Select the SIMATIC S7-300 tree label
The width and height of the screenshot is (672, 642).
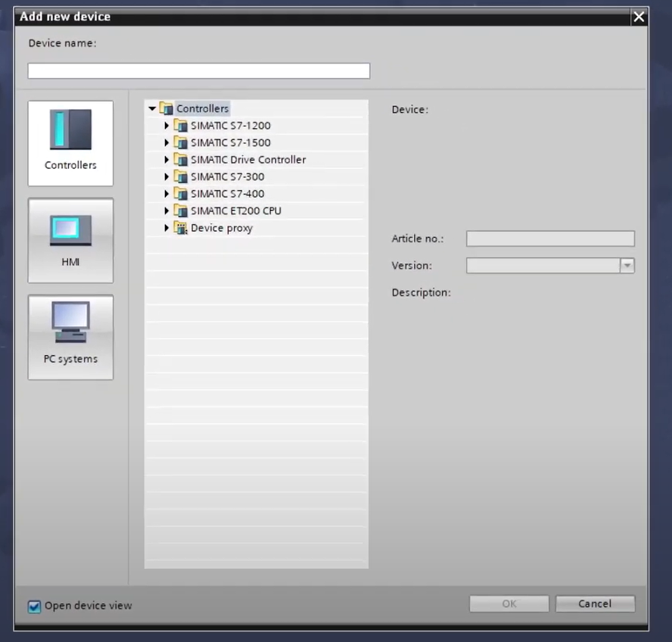[x=228, y=176]
